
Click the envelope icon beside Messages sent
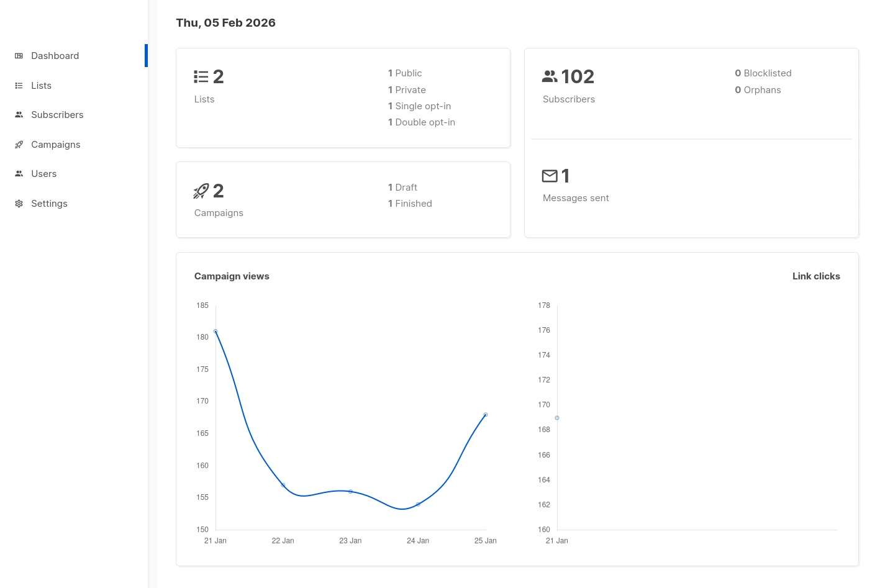550,176
